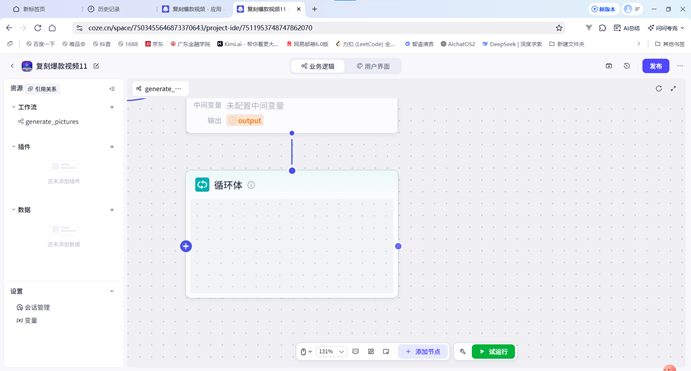Edit the project name 复刻爆款视频11 with the pencil icon
Viewport: 691px width, 371px height.
pos(96,66)
